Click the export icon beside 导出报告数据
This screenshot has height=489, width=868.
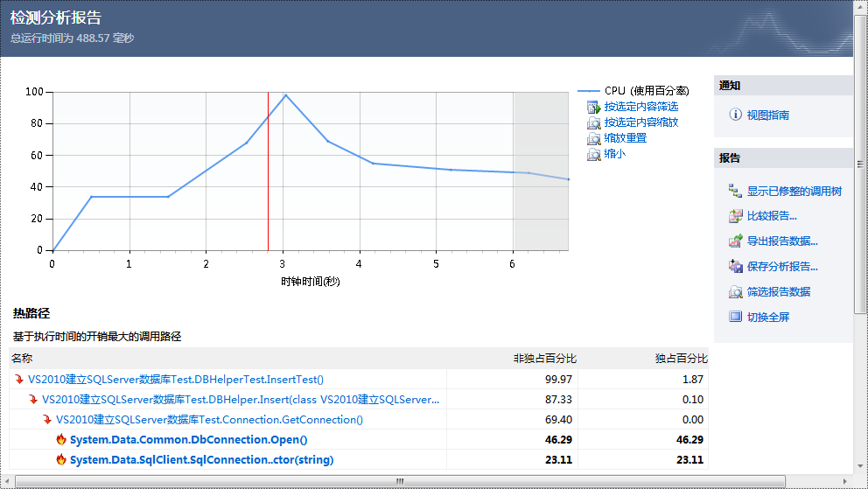(735, 241)
